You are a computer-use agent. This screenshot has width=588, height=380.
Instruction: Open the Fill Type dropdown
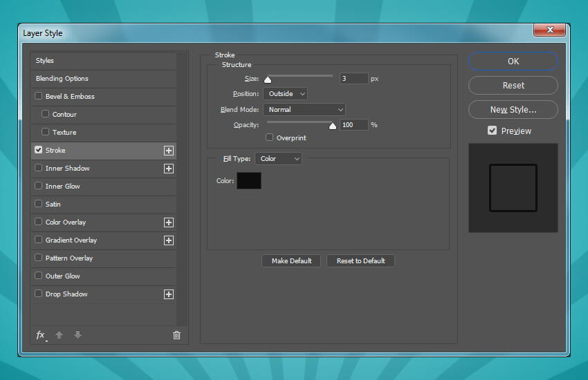pyautogui.click(x=279, y=159)
